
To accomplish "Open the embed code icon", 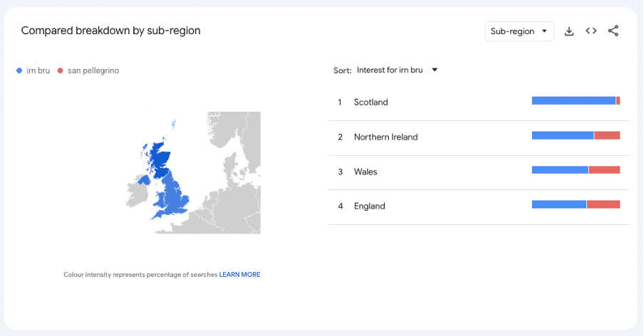I will (x=591, y=31).
